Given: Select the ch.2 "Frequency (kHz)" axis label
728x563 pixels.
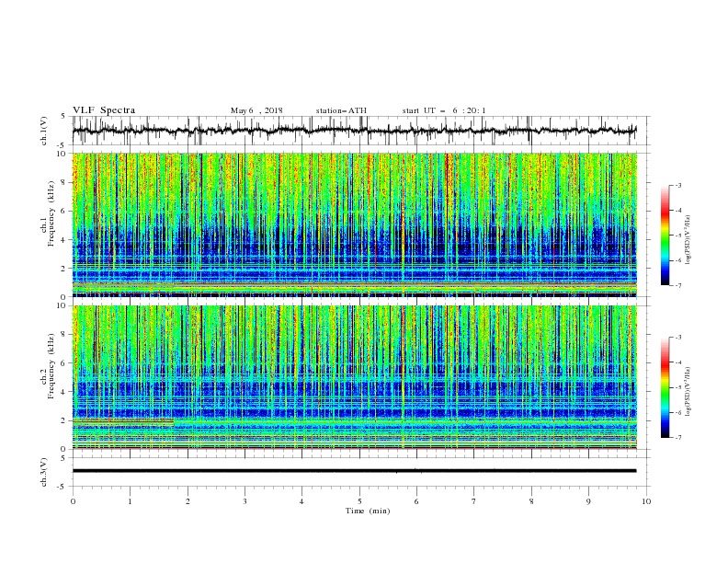Looking at the screenshot, I should point(51,366).
